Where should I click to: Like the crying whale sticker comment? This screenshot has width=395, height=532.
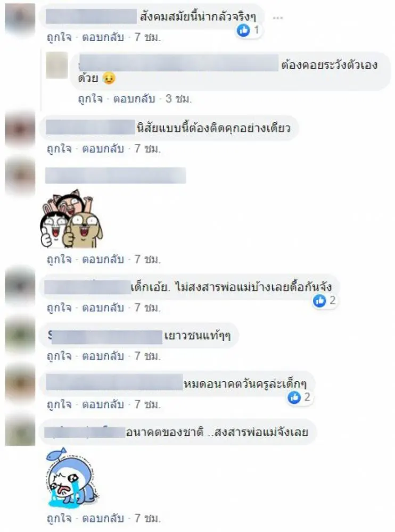59,518
